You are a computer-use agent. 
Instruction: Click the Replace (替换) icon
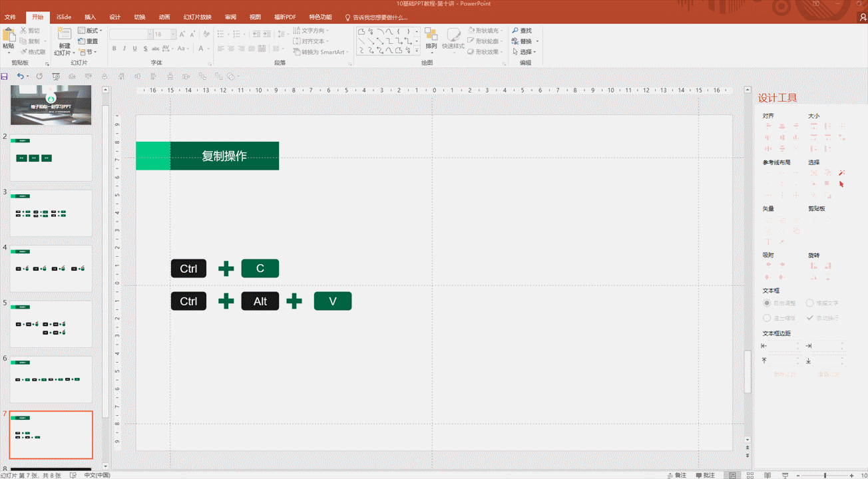[x=515, y=41]
